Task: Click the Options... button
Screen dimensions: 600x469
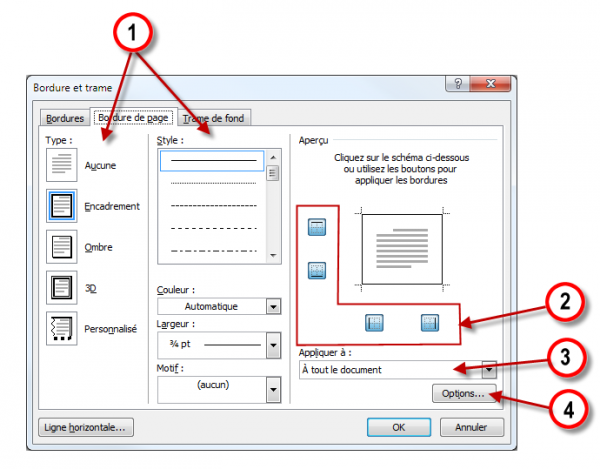Action: [464, 394]
